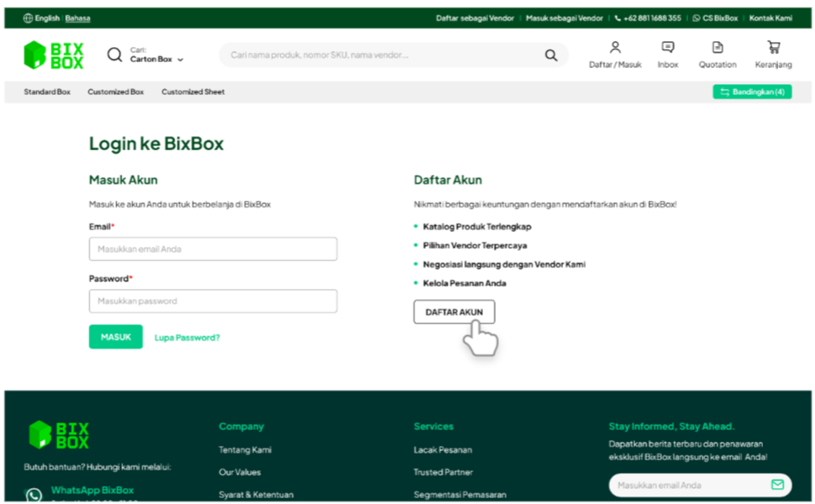Open the Inbox messages icon
The image size is (815, 504).
tap(668, 48)
